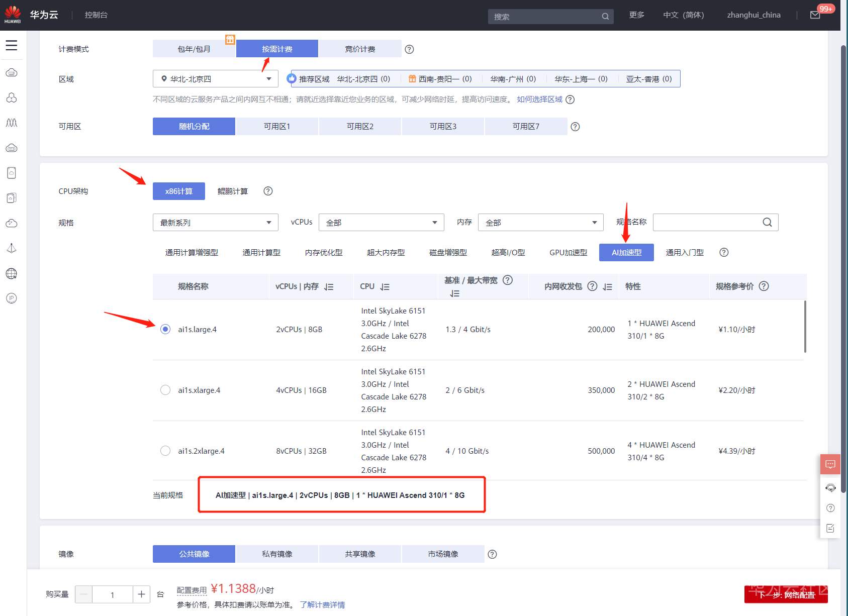The width and height of the screenshot is (848, 616).
Task: Open the red chat feedback icon on the right
Action: coord(830,464)
